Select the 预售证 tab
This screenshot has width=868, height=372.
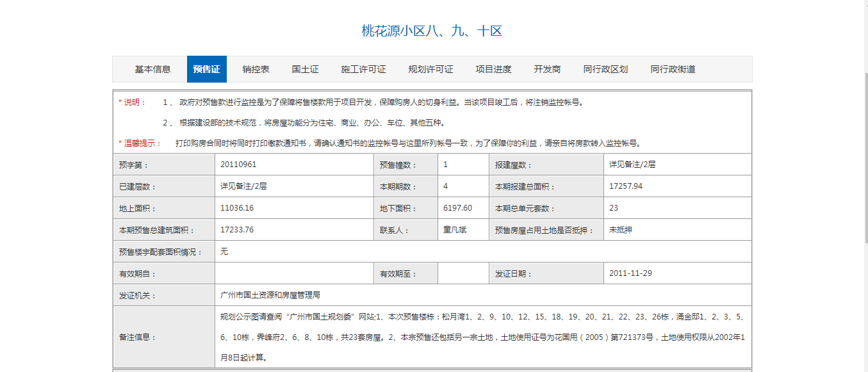(207, 69)
